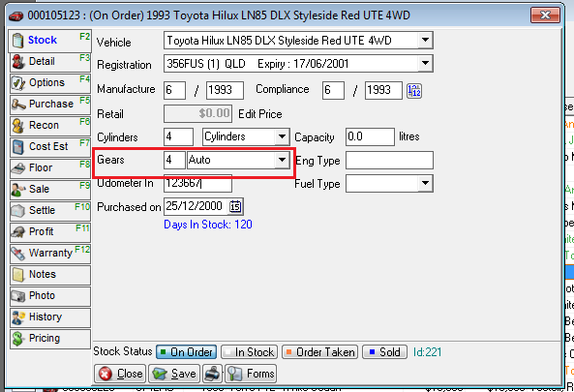Click the Gears number field
Screen dimensions: 574x392
coord(174,160)
